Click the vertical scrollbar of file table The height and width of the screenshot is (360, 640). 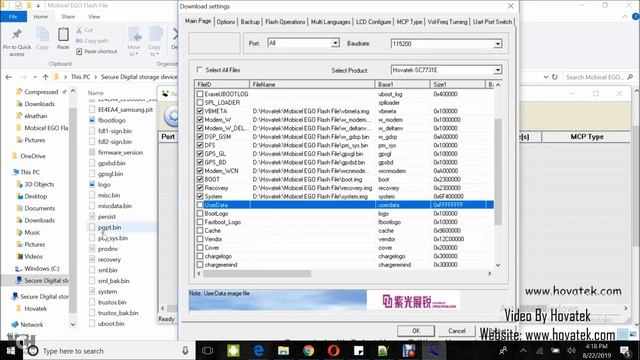coord(498,171)
